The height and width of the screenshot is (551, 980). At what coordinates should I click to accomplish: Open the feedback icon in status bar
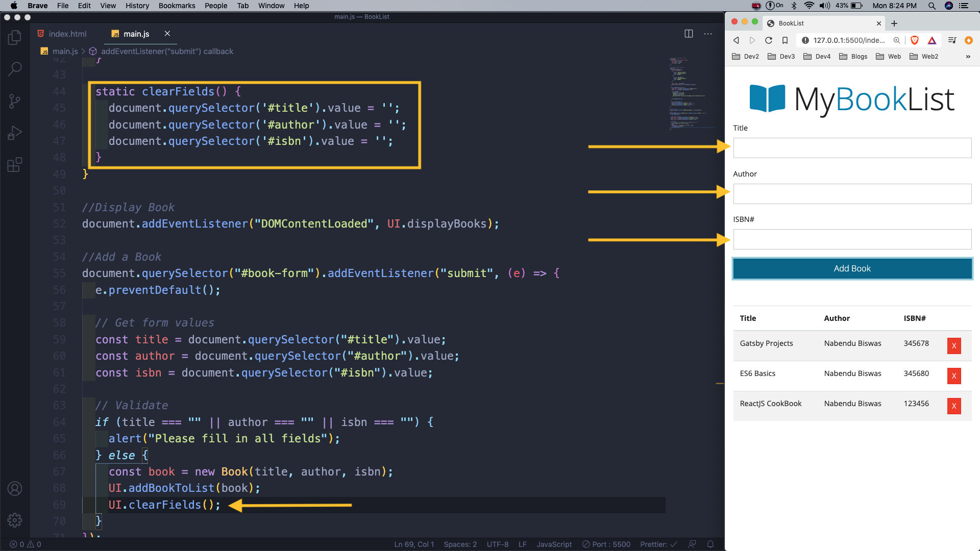coord(692,544)
